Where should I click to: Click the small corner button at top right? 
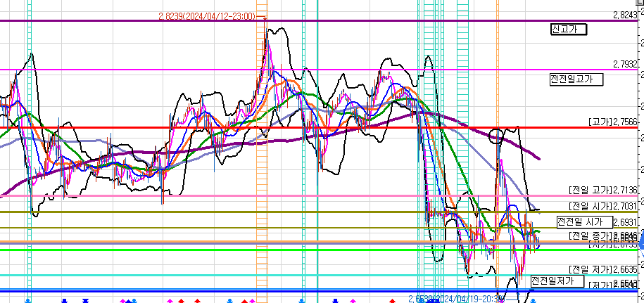pos(640,4)
